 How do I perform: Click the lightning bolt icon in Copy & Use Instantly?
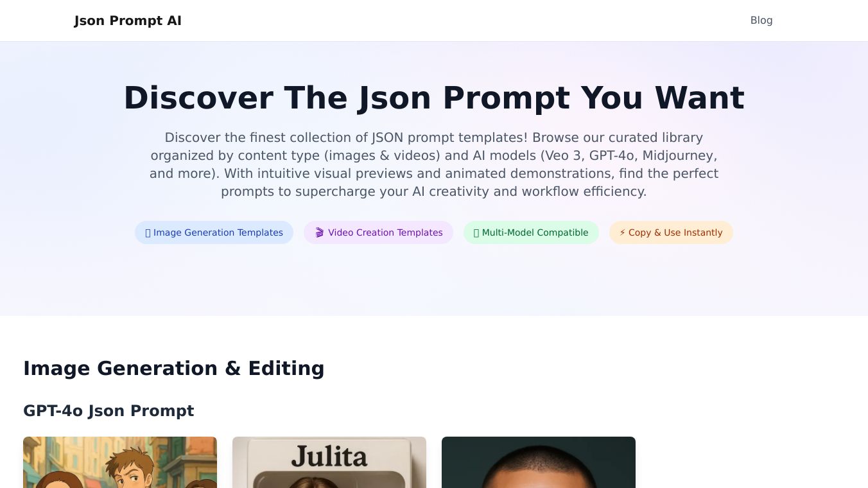pos(622,232)
